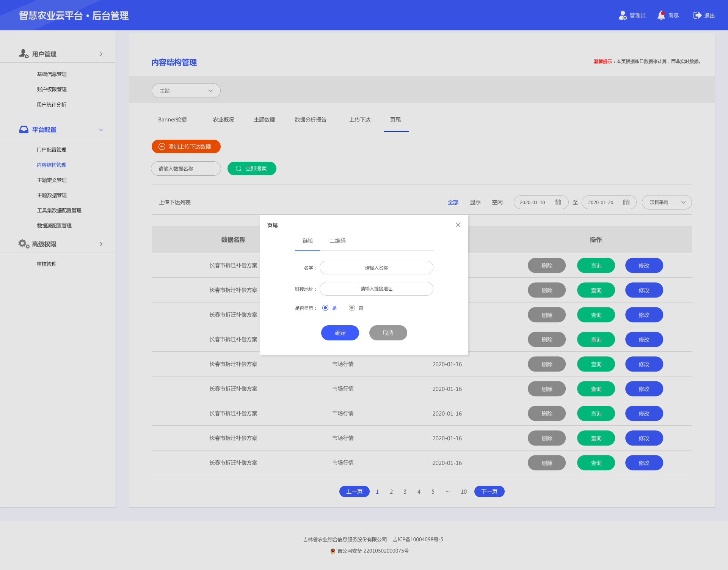Open 主题定义管理 in sidebar

click(x=52, y=180)
